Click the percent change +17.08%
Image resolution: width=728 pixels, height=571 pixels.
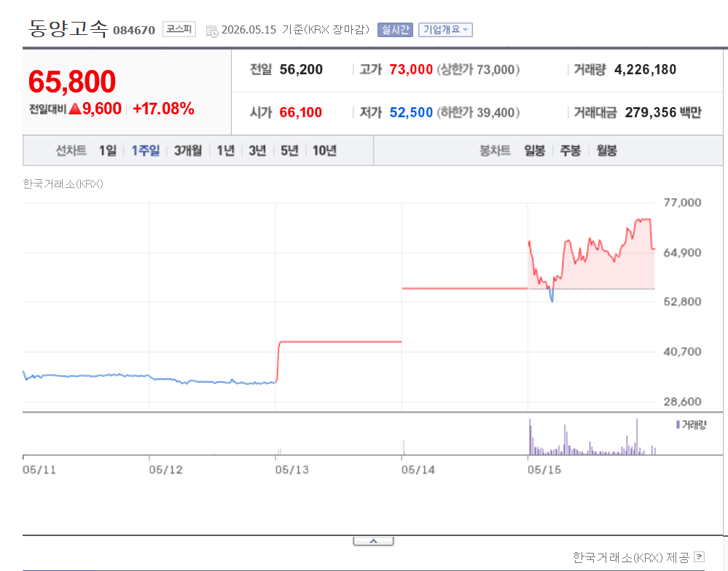point(163,109)
